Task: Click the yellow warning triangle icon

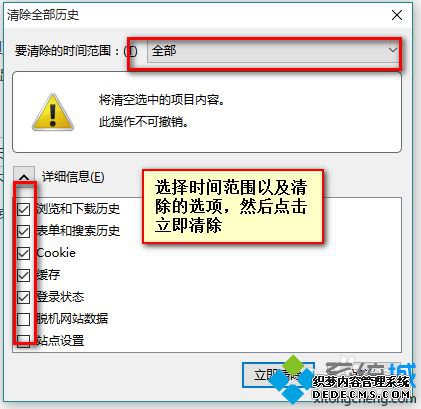Action: (x=53, y=112)
